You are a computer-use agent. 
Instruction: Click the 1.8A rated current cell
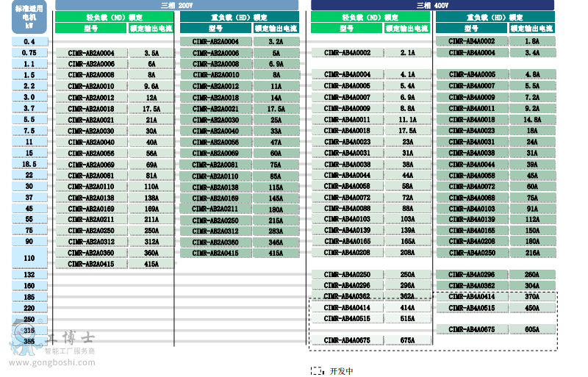(532, 42)
